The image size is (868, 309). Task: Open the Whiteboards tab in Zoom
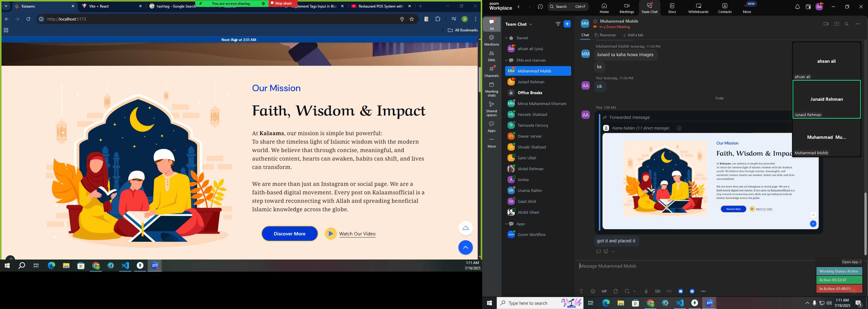pyautogui.click(x=698, y=8)
